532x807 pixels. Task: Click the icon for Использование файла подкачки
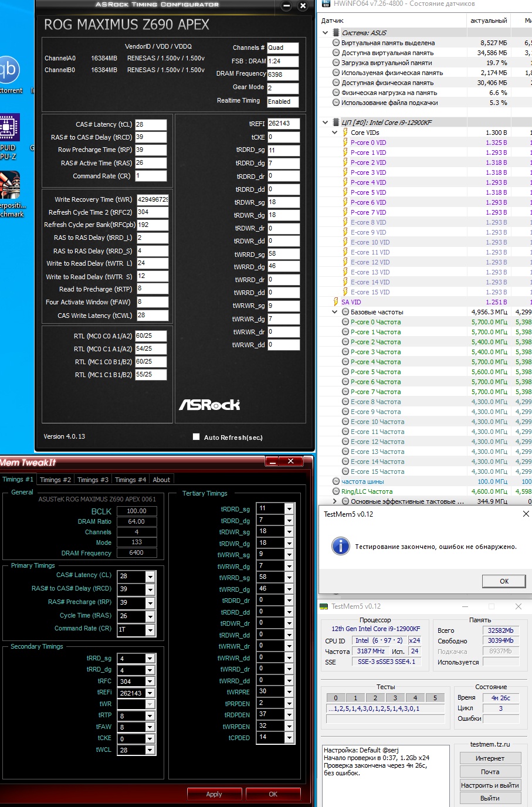click(x=336, y=103)
